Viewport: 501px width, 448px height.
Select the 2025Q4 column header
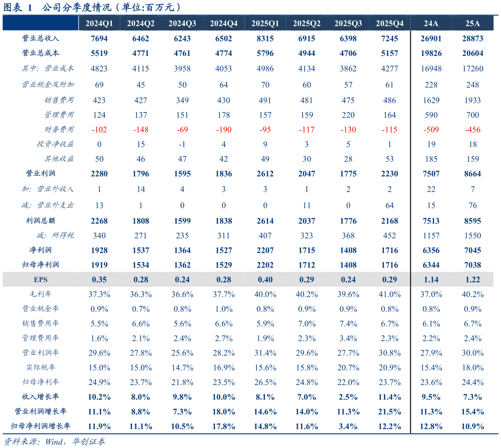(390, 23)
